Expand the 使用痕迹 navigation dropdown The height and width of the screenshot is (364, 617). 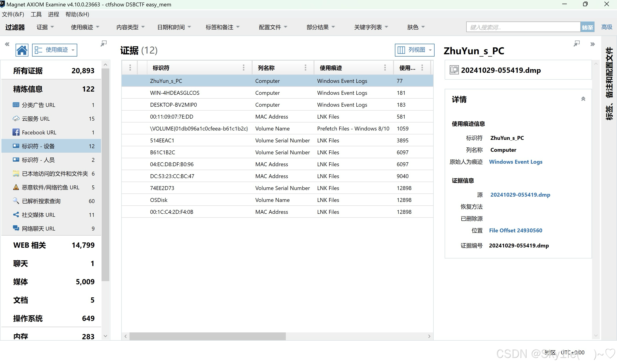(55, 50)
